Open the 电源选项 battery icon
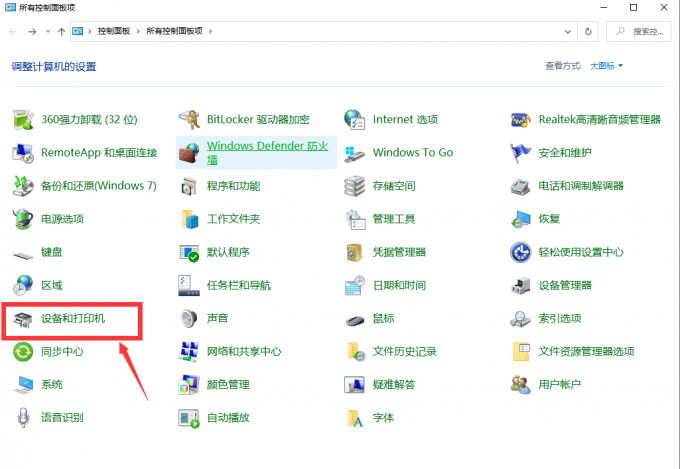Viewport: 680px width, 469px height. tap(23, 219)
